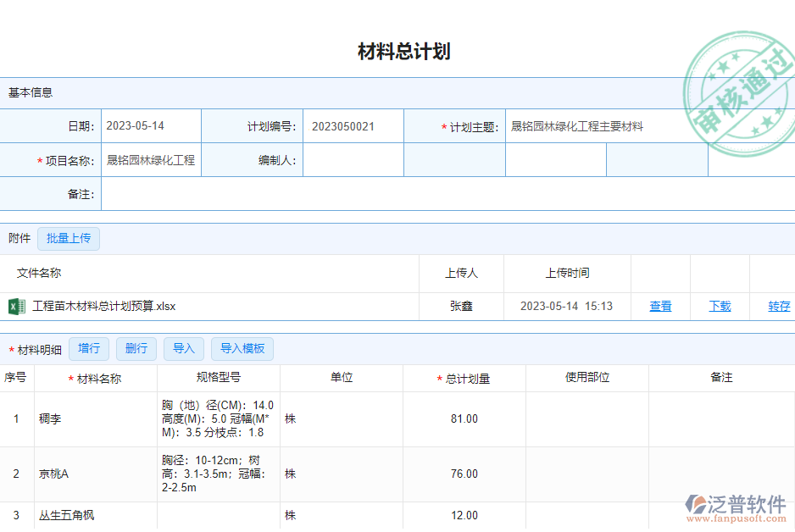Download the attachment via 下载 link

[720, 306]
